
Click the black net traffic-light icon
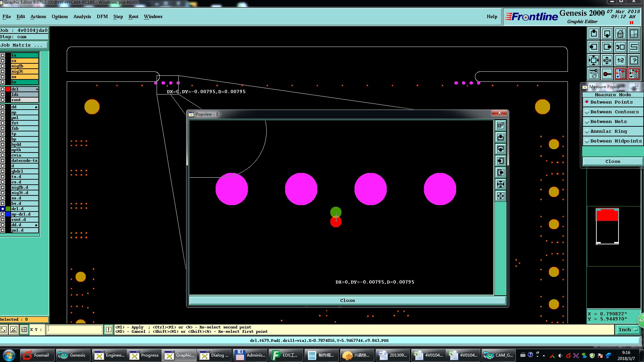click(x=634, y=74)
